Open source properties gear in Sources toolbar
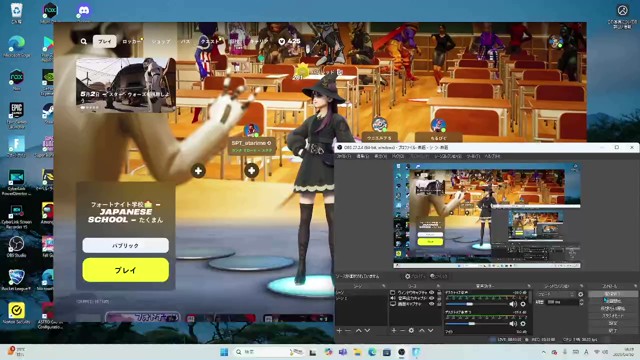Viewport: 640px width, 360px height. pos(411,330)
